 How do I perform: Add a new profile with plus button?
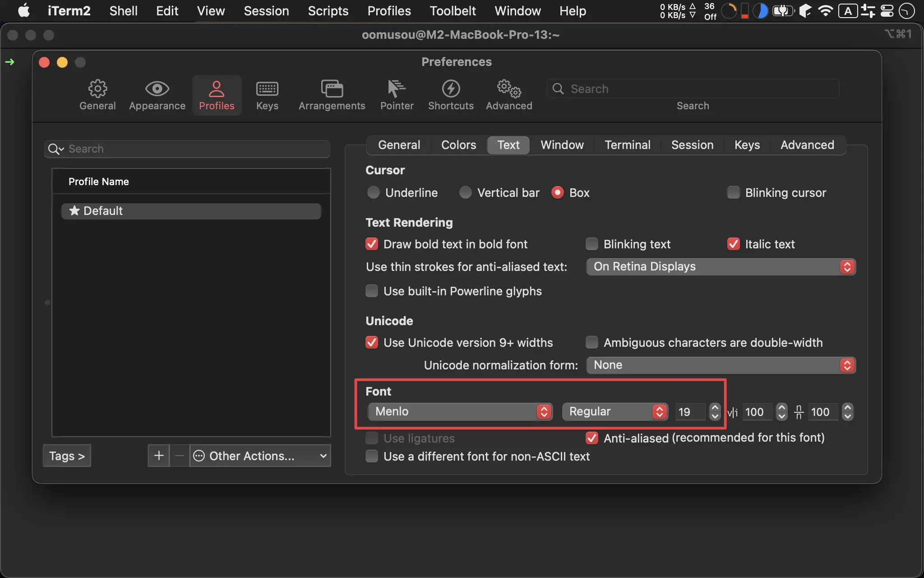tap(159, 456)
